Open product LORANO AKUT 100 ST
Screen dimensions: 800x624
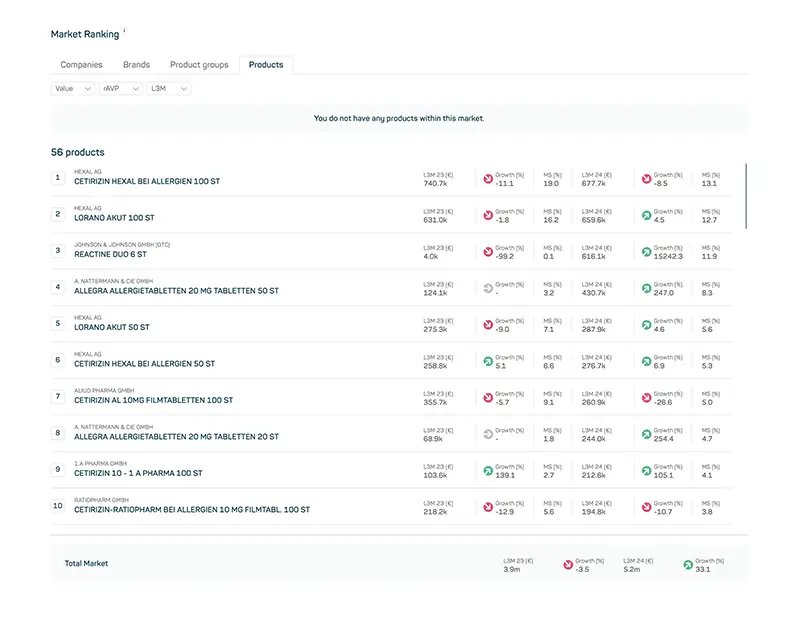tap(114, 218)
